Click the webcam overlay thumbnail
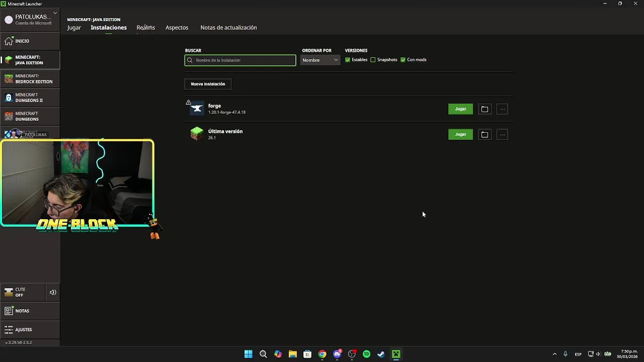644x362 pixels. tap(77, 183)
